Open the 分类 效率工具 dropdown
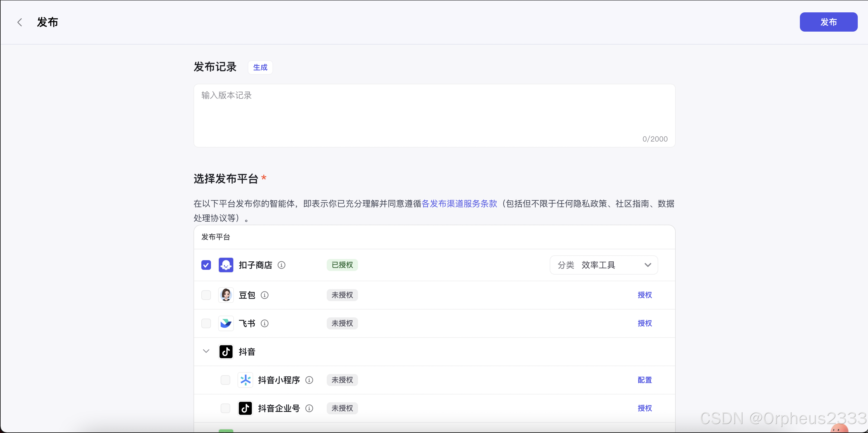 coord(603,265)
